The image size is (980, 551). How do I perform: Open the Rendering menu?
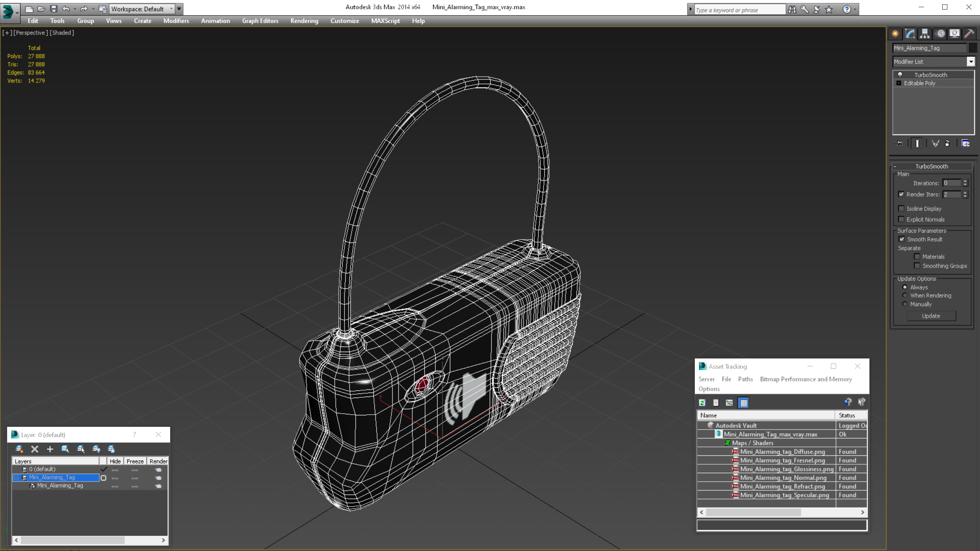pos(304,21)
